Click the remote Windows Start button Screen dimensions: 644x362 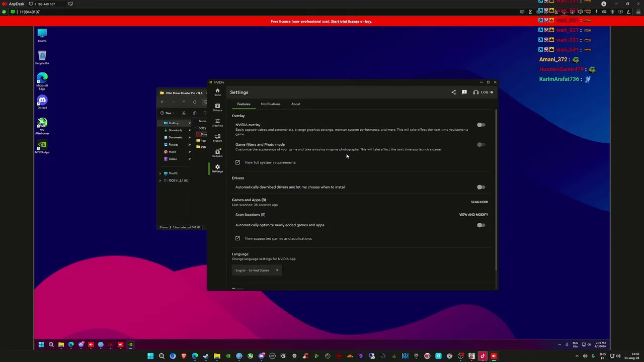(41, 345)
